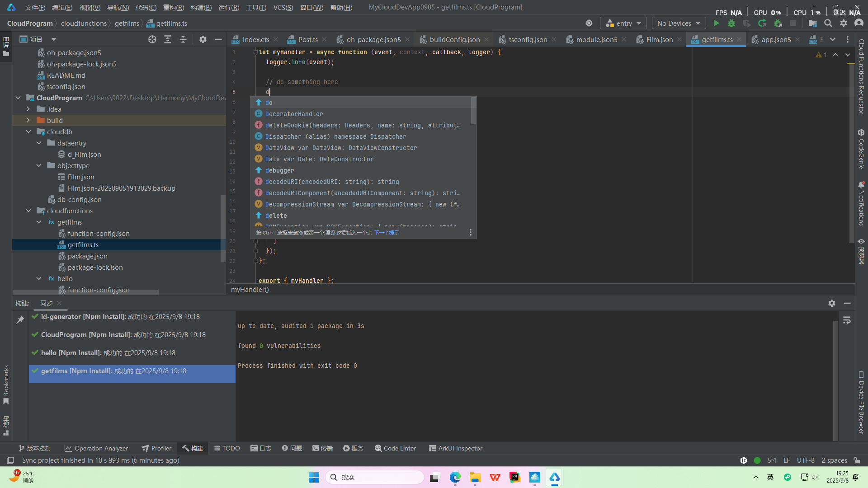Open Microsoft Edge from the taskbar

[x=455, y=477]
